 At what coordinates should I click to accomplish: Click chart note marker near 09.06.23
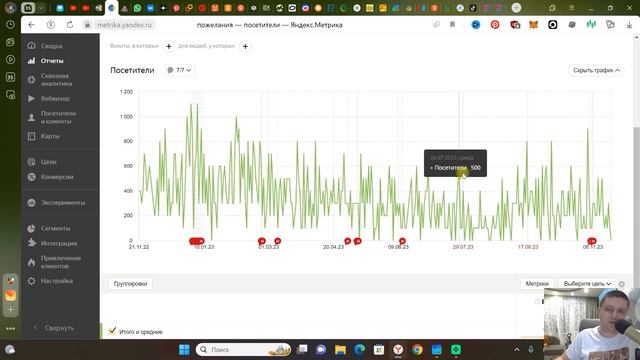tap(402, 241)
